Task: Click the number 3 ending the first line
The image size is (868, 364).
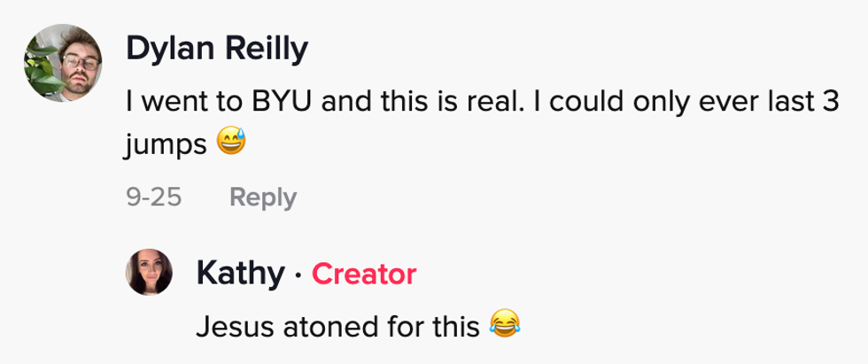Action: pyautogui.click(x=830, y=104)
